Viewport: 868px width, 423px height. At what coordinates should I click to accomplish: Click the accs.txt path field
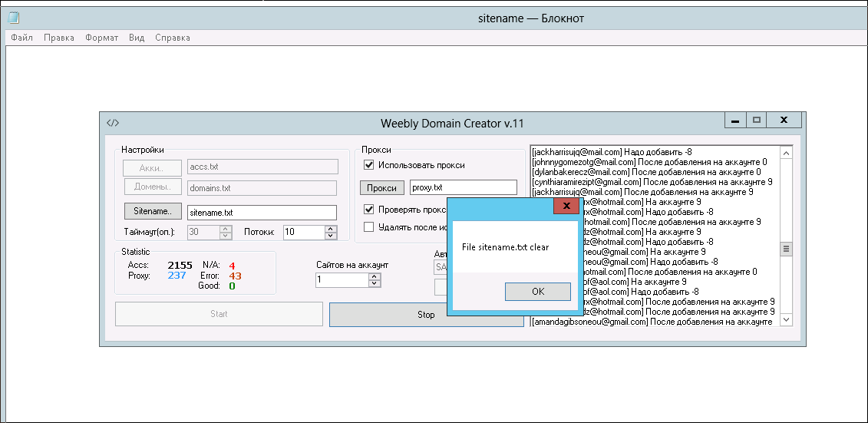click(x=262, y=167)
